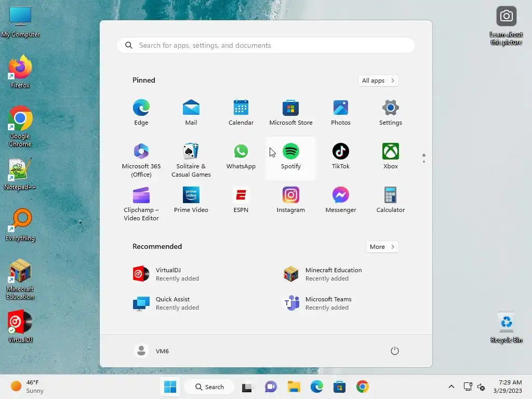This screenshot has width=532, height=399.
Task: Select the Recycle Bin desktop icon
Action: point(506,327)
